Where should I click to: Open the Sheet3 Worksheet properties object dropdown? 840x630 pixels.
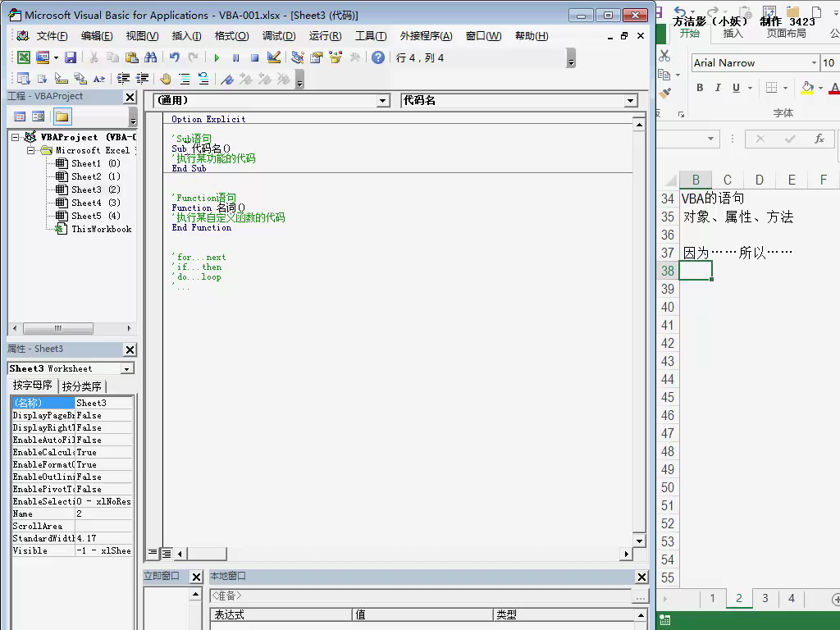[x=127, y=368]
